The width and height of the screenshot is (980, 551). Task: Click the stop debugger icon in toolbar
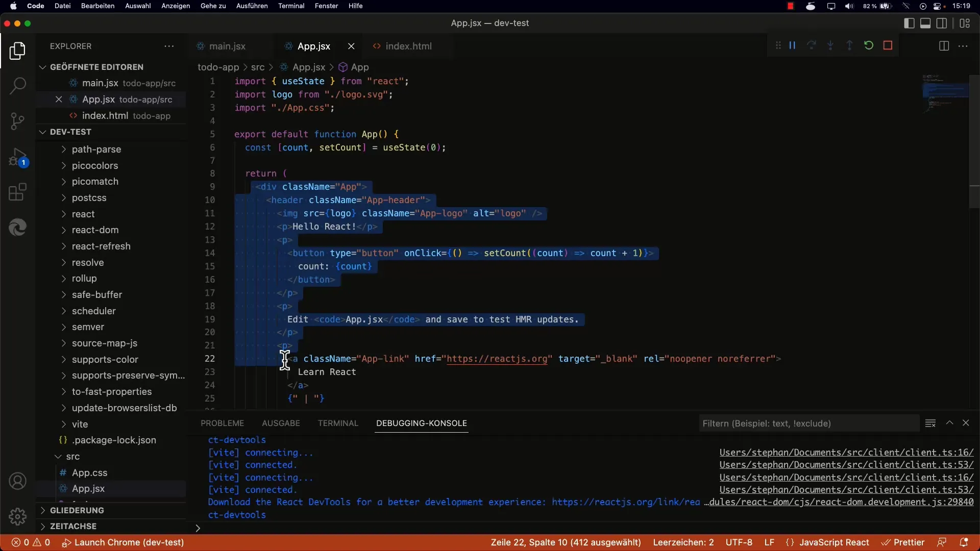point(889,45)
